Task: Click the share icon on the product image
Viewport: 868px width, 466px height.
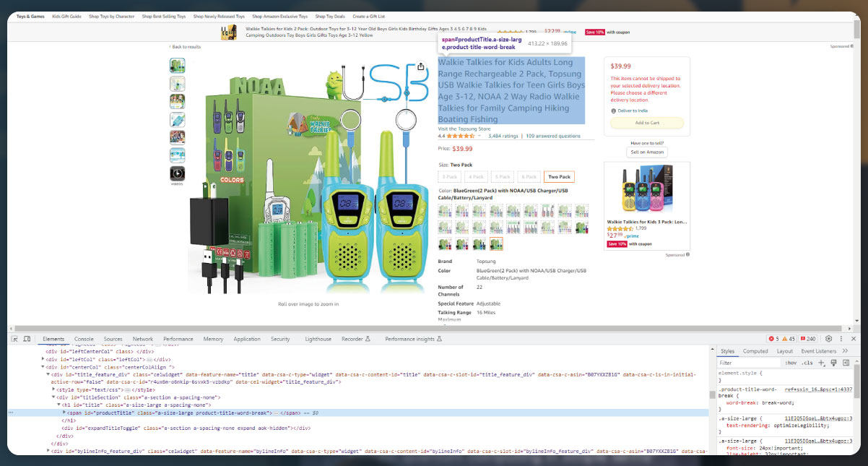Action: [x=420, y=66]
